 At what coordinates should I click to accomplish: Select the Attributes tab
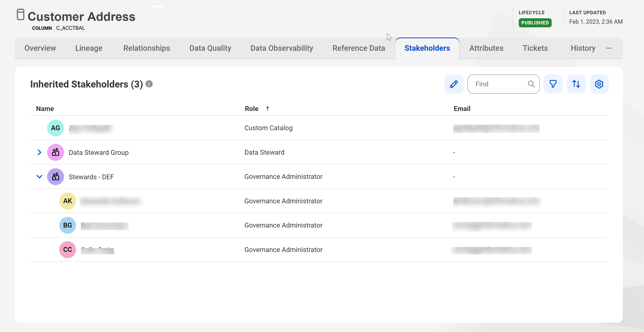click(486, 48)
